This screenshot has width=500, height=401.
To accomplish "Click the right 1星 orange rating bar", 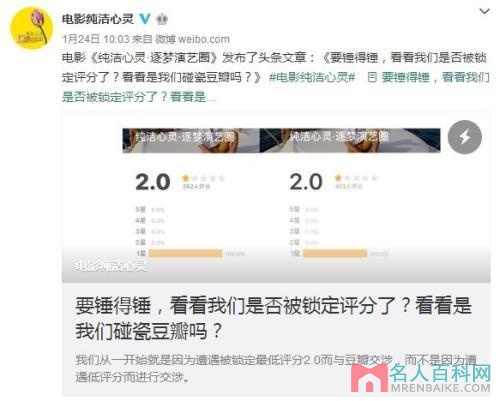I will (x=335, y=253).
